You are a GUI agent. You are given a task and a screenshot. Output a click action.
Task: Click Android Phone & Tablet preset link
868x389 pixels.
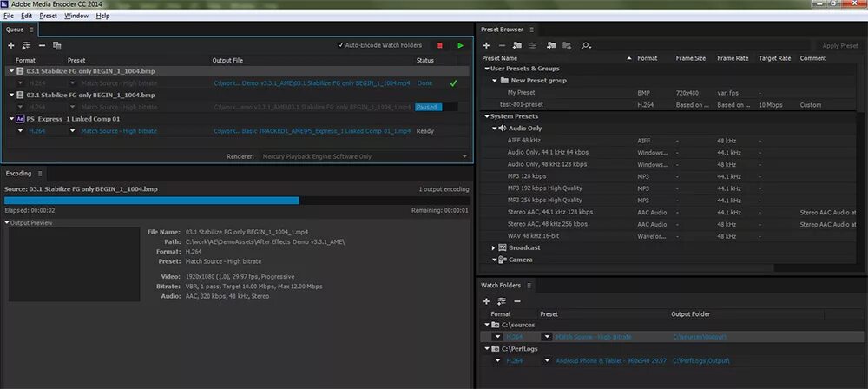[611, 360]
